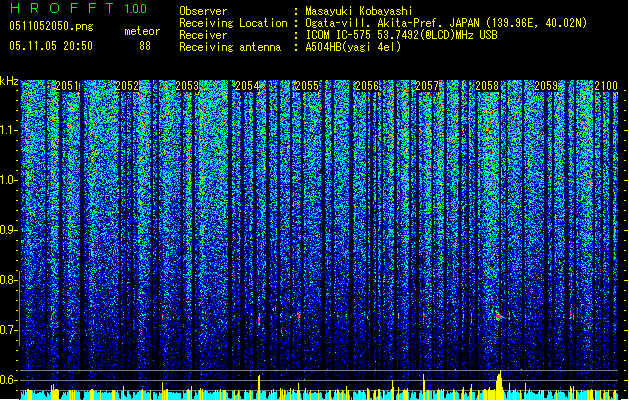Click the 1.1 kHz axis tick label
The width and height of the screenshot is (629, 400).
point(8,130)
